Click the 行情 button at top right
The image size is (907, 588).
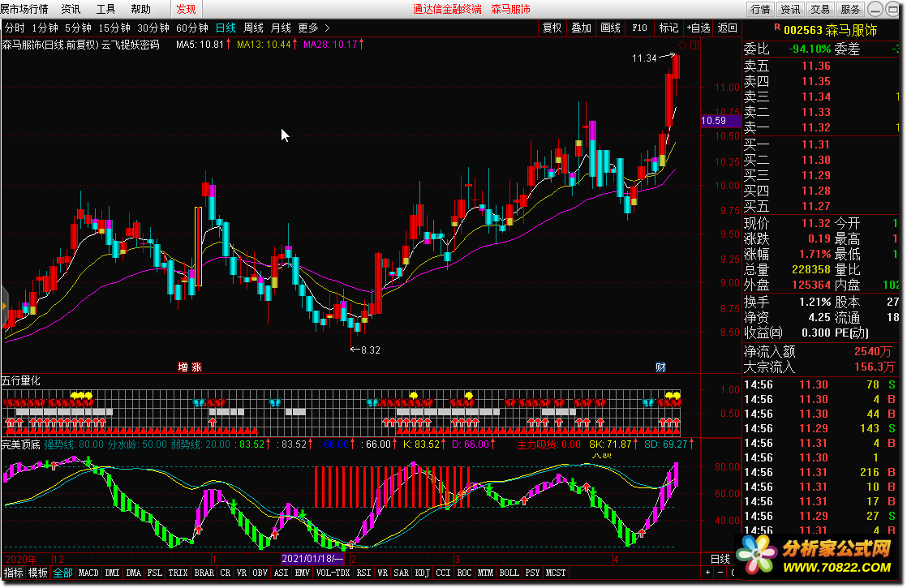click(760, 9)
